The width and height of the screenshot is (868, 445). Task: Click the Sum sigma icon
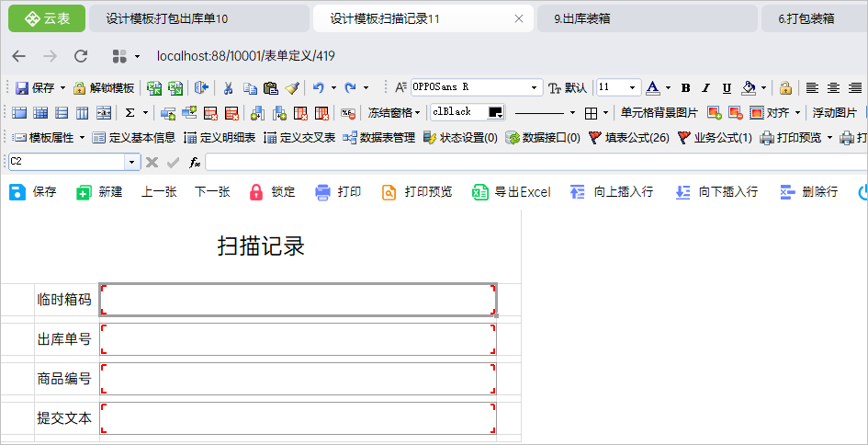click(x=130, y=113)
